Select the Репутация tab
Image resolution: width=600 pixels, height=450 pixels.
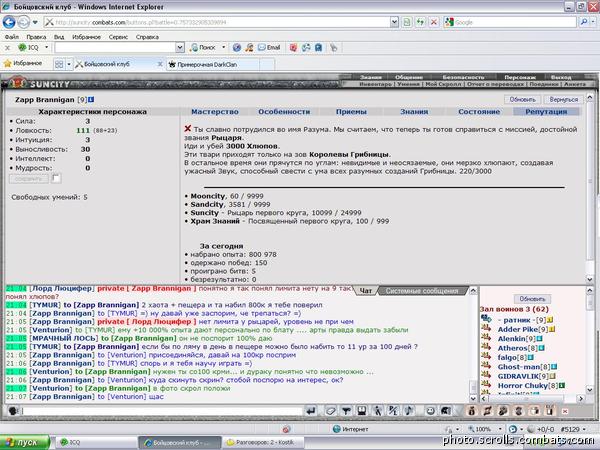[x=546, y=112]
